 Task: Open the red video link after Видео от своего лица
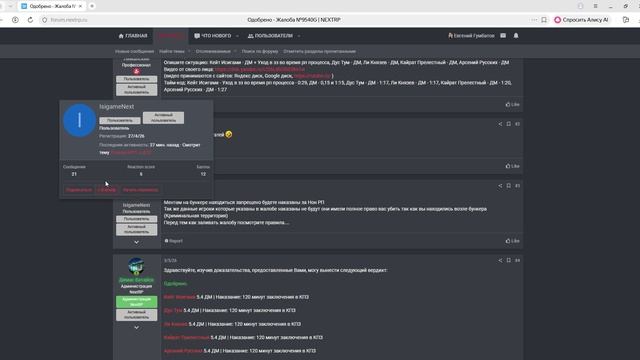tap(260, 69)
